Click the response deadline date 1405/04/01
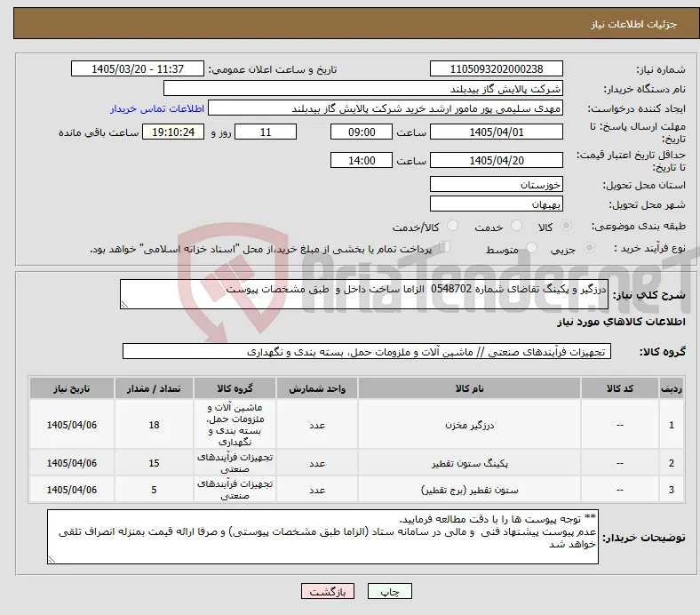This screenshot has height=615, width=700. point(496,132)
